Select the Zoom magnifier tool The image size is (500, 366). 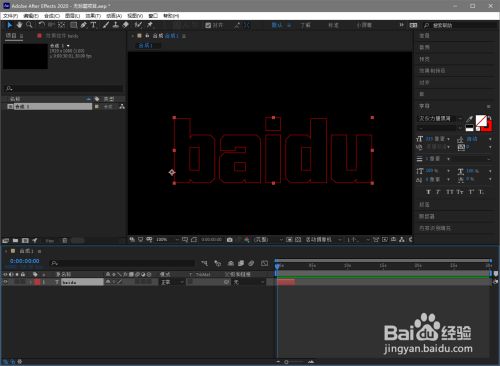pyautogui.click(x=29, y=25)
